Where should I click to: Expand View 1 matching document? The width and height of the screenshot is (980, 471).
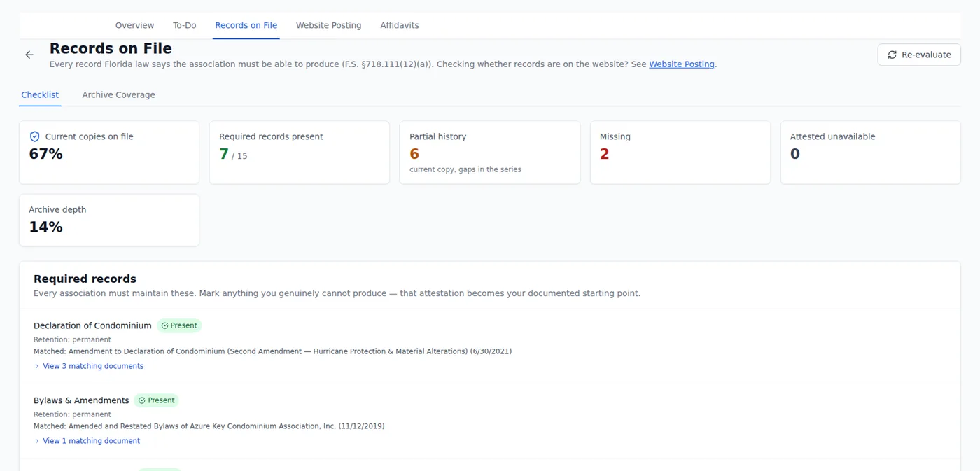87,441
